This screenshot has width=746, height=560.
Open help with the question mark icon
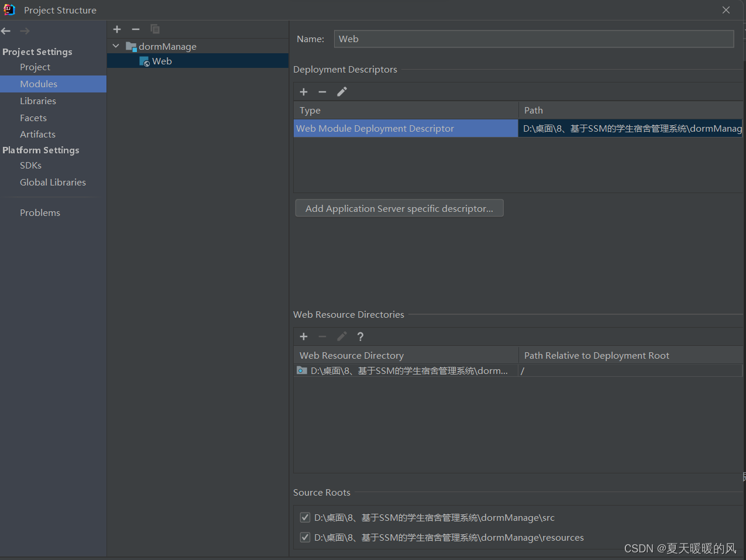(360, 336)
